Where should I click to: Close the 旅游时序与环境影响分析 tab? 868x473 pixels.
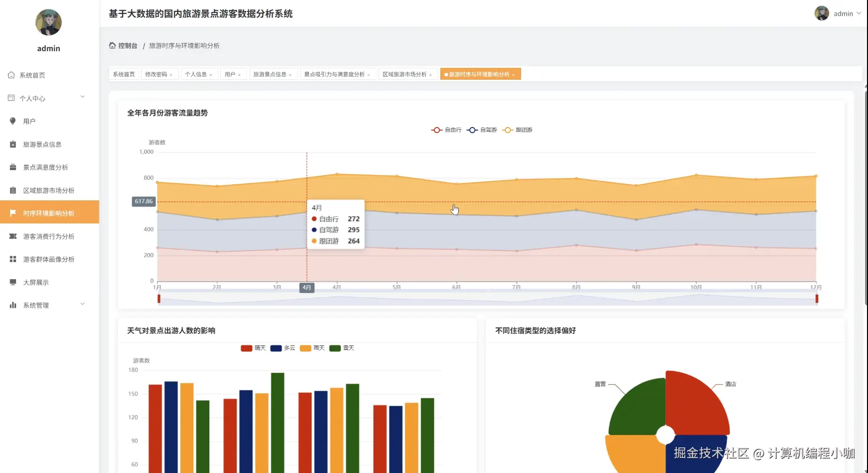(x=513, y=75)
